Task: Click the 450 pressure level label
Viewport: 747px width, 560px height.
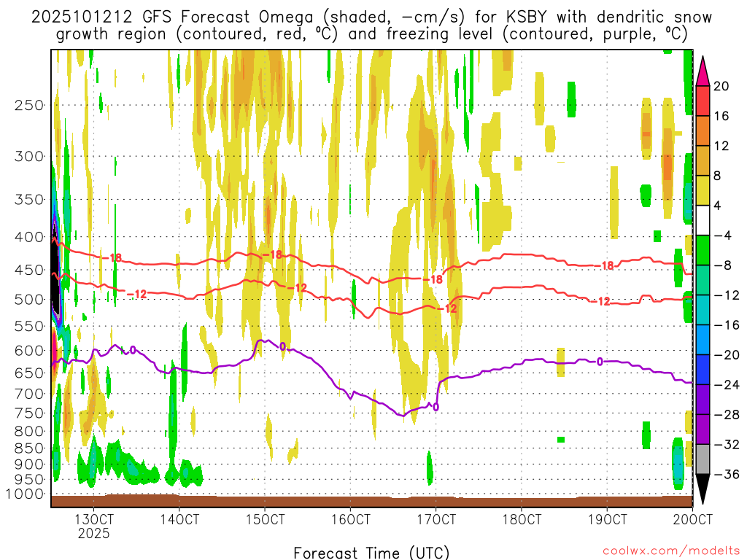Action: pyautogui.click(x=29, y=270)
